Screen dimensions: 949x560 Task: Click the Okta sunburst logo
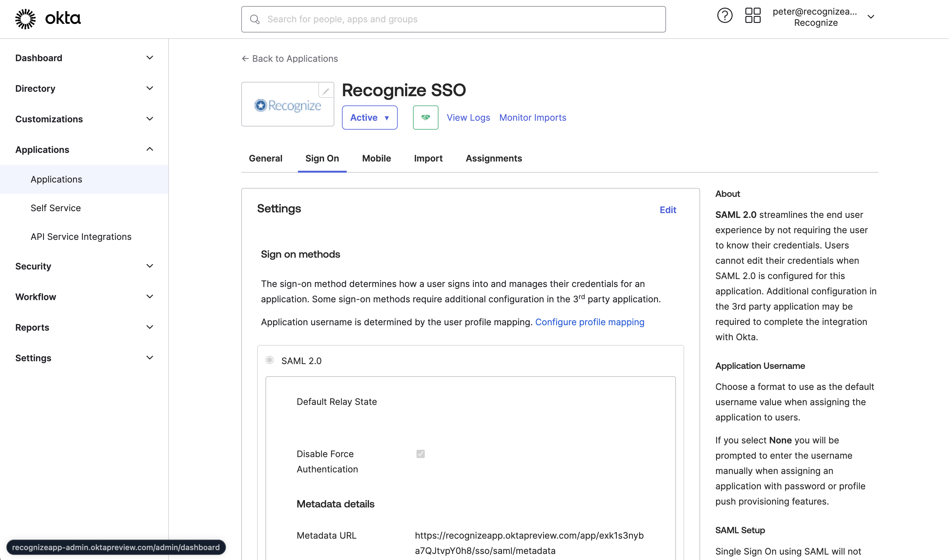[25, 19]
